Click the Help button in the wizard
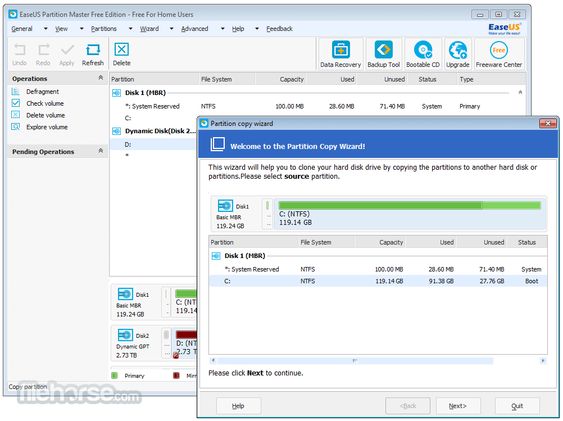563x421 pixels. coord(238,406)
